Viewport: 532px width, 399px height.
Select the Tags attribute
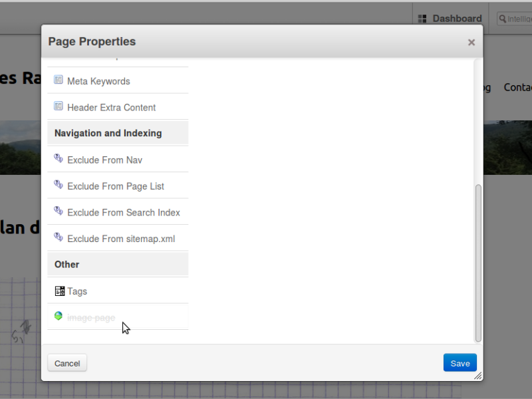click(118, 291)
